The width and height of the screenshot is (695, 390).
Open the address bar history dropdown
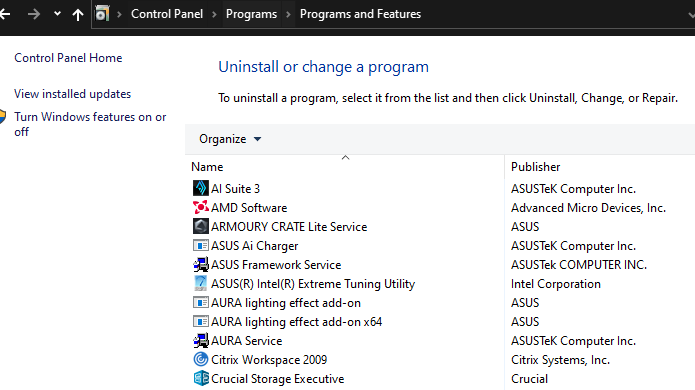691,15
